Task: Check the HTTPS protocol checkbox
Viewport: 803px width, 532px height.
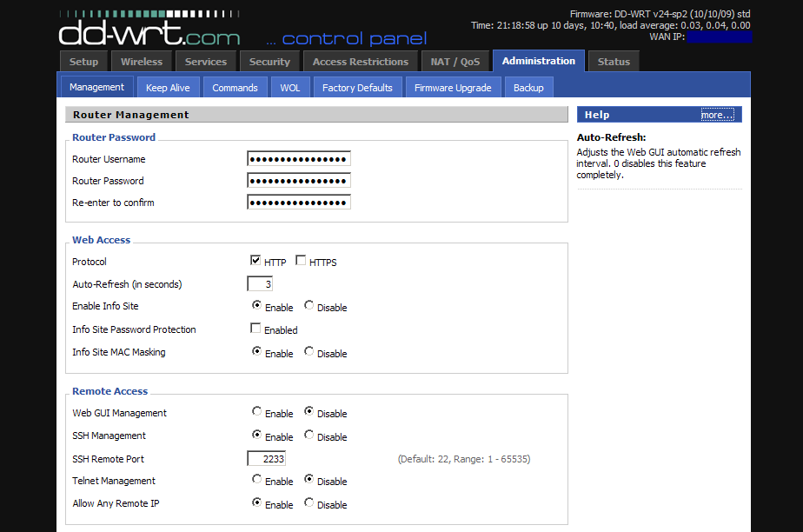Action: pos(301,260)
